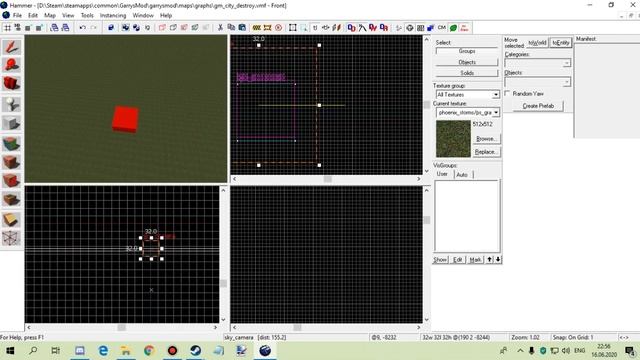Select the Apply Overlays tool

[11, 199]
